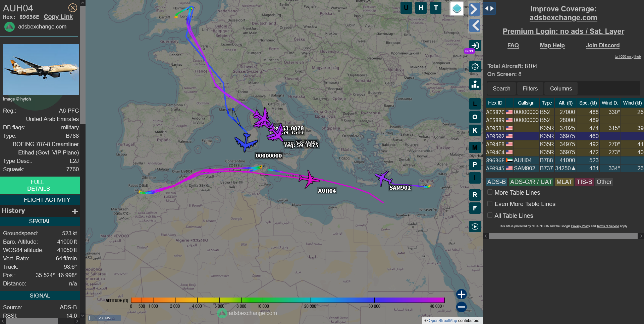The height and width of the screenshot is (324, 644).
Task: Click the K map option button
Action: point(475,130)
